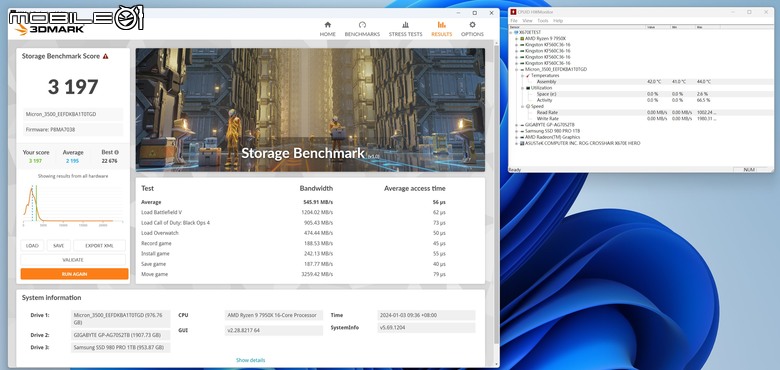780x370 pixels.
Task: Click the Move game bandwidth 3259.42 MB/s
Action: tap(318, 275)
